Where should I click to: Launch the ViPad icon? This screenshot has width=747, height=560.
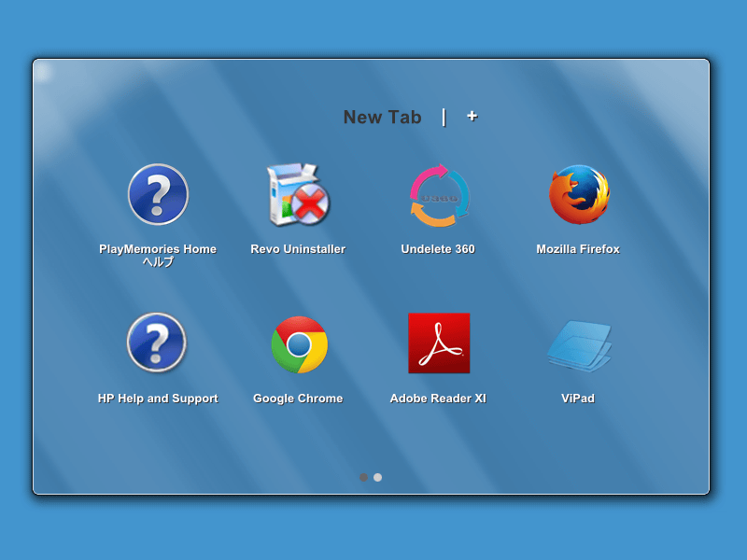click(x=579, y=346)
